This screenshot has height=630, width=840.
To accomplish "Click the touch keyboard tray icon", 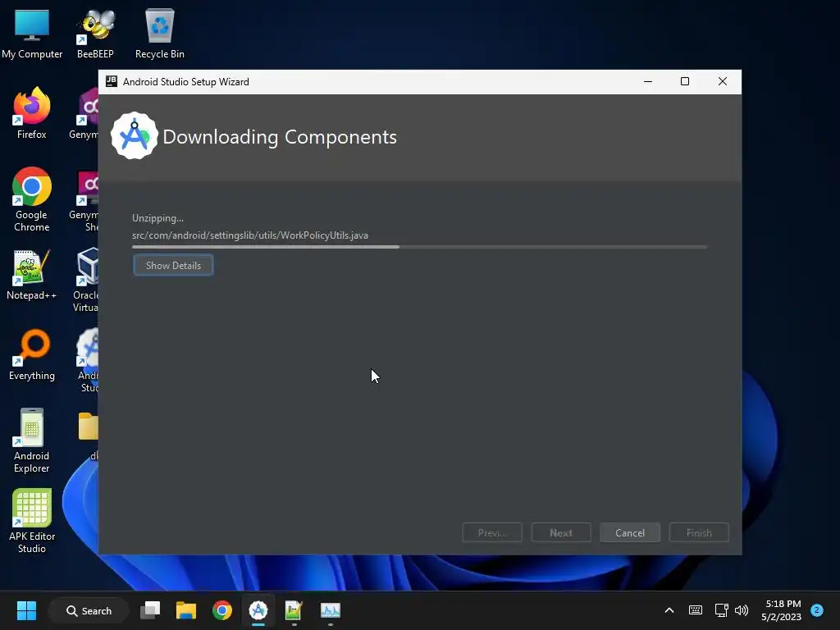I will [x=696, y=610].
